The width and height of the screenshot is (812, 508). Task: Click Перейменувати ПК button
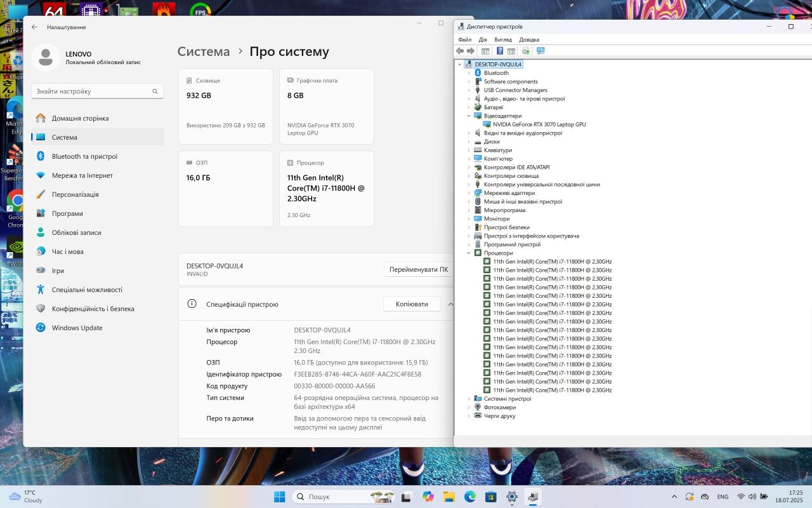pos(419,269)
